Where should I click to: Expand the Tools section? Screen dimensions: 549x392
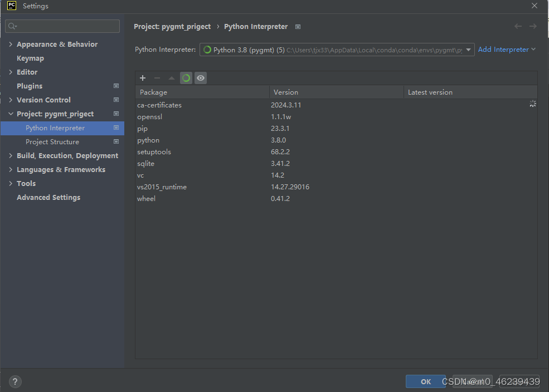click(11, 184)
